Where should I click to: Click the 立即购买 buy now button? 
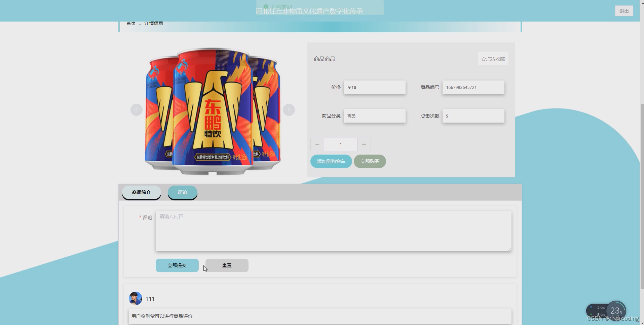(x=370, y=161)
